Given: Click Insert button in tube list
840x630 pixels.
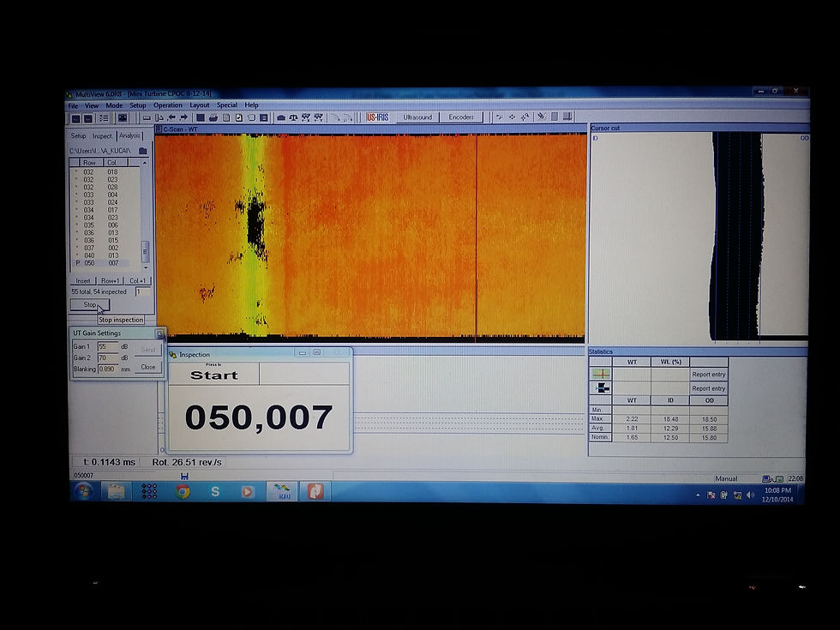Looking at the screenshot, I should tap(83, 281).
